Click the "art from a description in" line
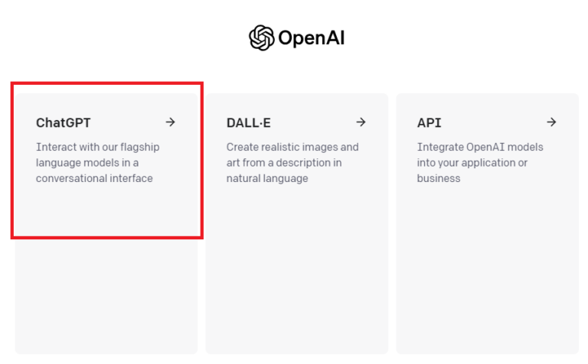 (284, 163)
